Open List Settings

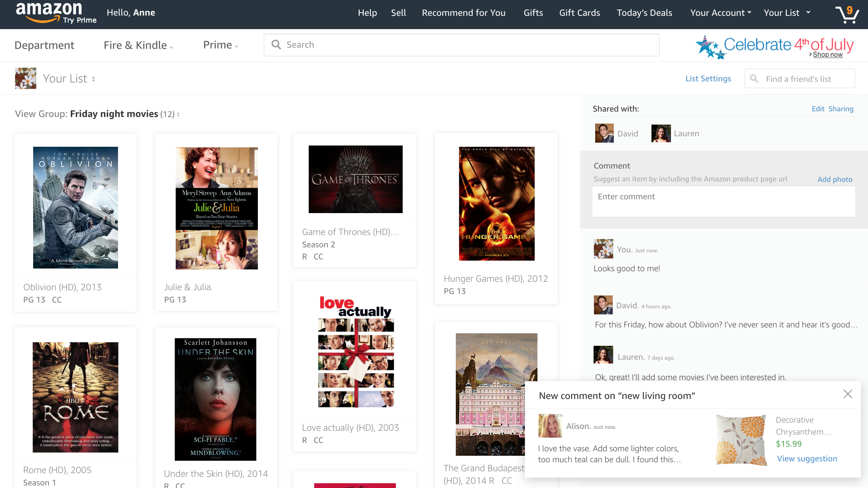pyautogui.click(x=708, y=79)
